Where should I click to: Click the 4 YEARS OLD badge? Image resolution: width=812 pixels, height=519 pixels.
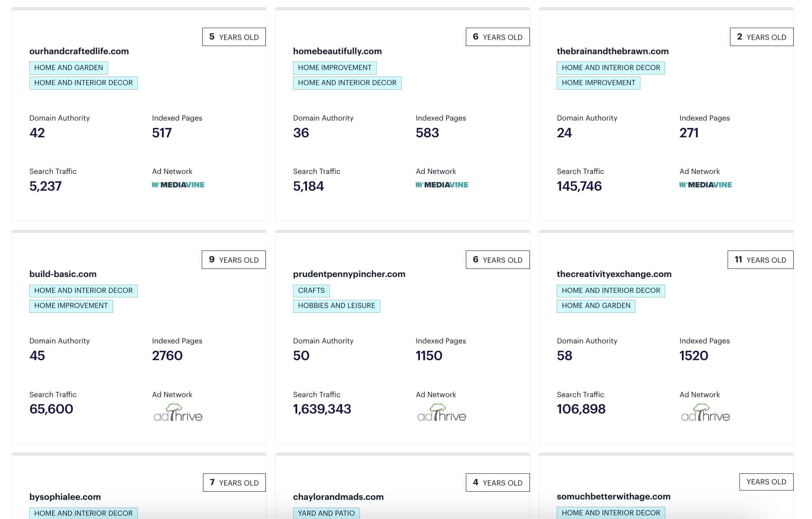tap(498, 483)
